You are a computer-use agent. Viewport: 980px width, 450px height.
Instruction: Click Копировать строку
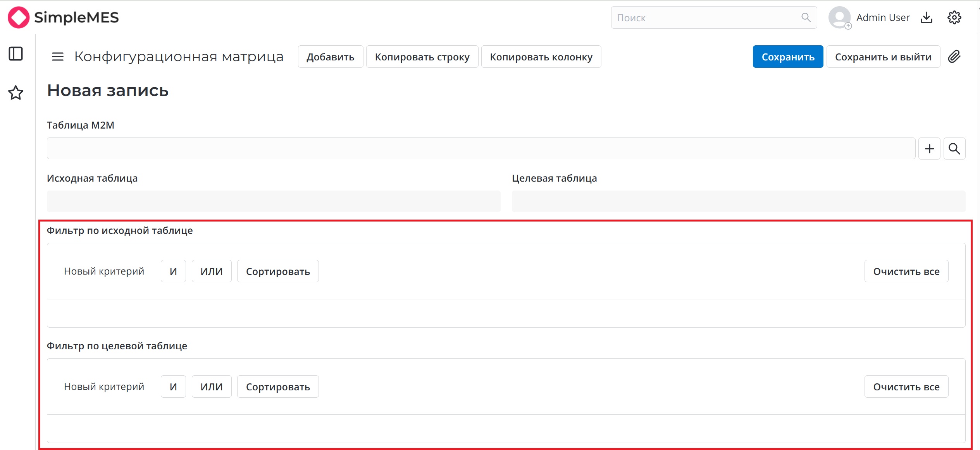click(x=422, y=57)
